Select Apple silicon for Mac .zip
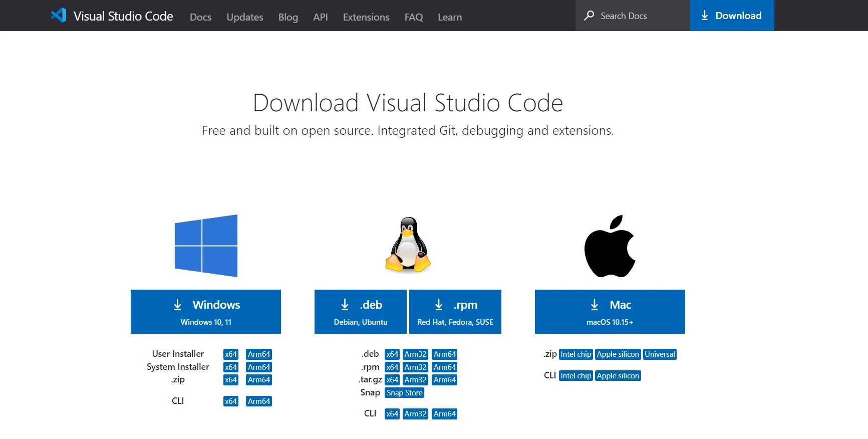Screen dimensions: 868x439 coord(618,354)
